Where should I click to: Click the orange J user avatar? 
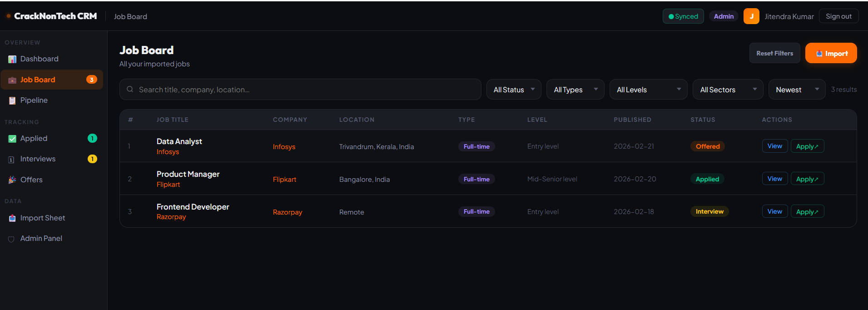[751, 16]
